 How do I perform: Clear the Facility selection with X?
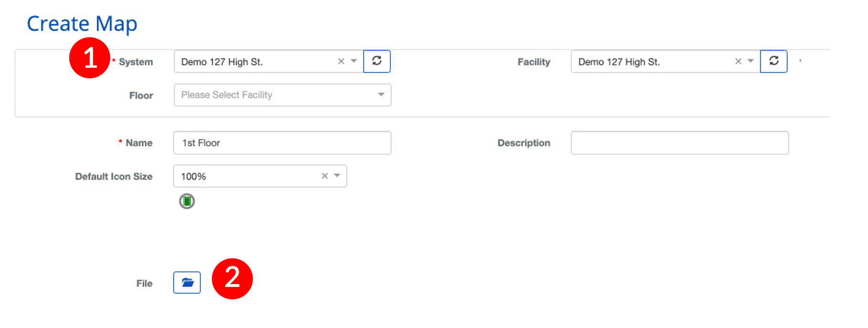click(738, 61)
